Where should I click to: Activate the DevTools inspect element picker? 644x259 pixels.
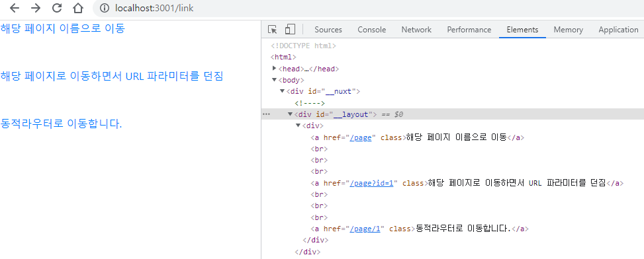point(272,30)
